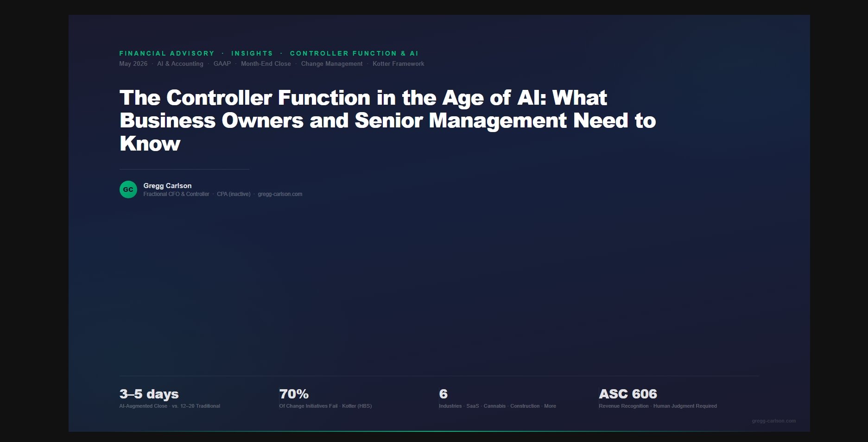This screenshot has width=868, height=442.
Task: Select Revenue Recognition Human Judgment Required caption
Action: click(x=658, y=406)
